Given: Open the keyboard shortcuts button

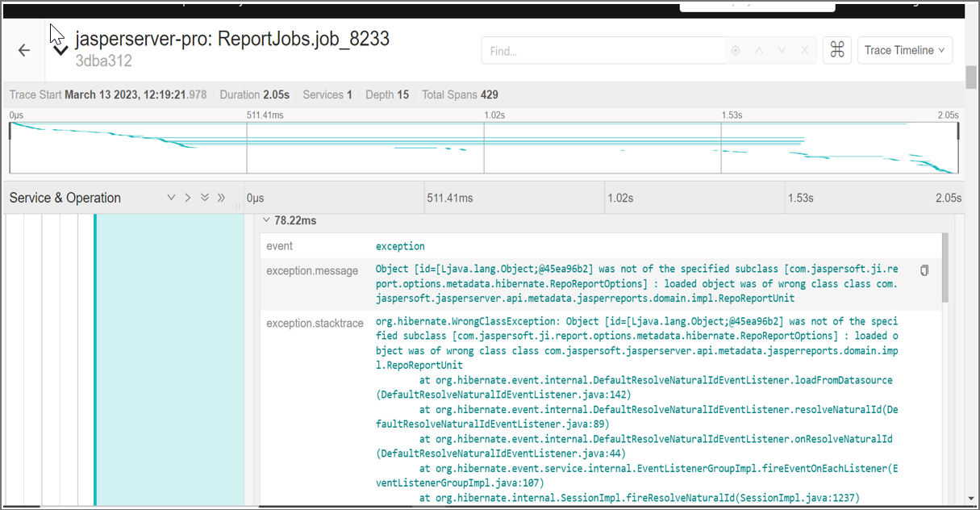Looking at the screenshot, I should tap(837, 50).
